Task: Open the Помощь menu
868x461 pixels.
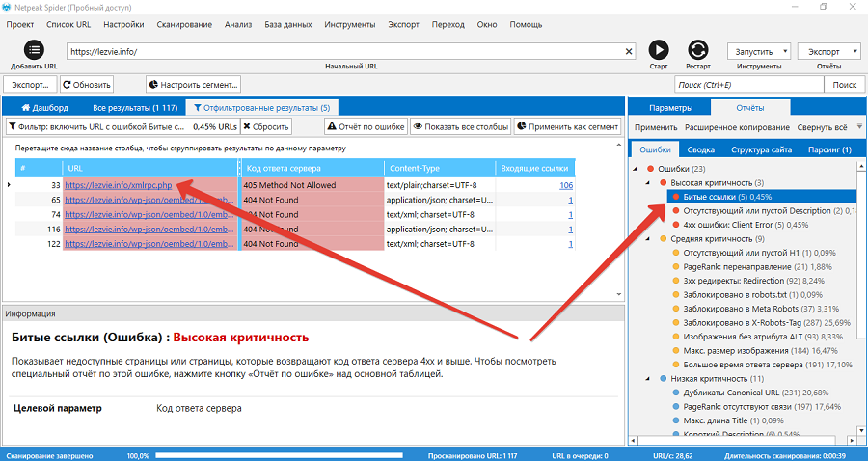Action: coord(526,24)
